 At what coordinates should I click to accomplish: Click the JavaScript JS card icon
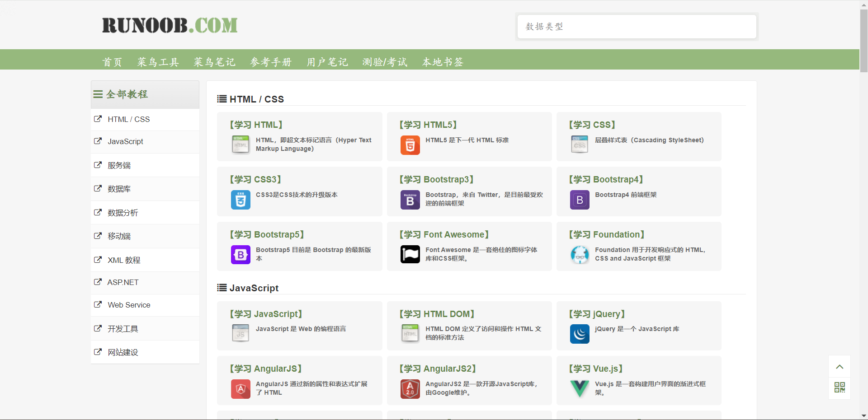tap(241, 334)
